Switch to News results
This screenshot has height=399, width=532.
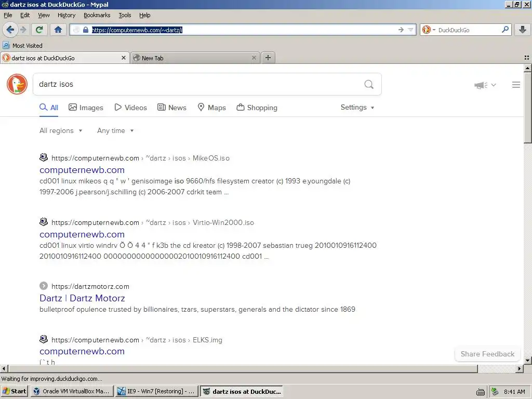[x=171, y=108]
